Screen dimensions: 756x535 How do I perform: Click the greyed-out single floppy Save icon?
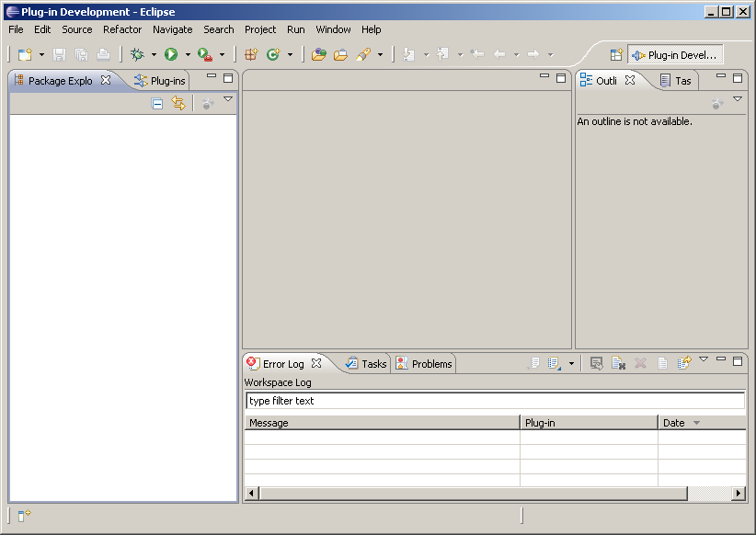(59, 54)
